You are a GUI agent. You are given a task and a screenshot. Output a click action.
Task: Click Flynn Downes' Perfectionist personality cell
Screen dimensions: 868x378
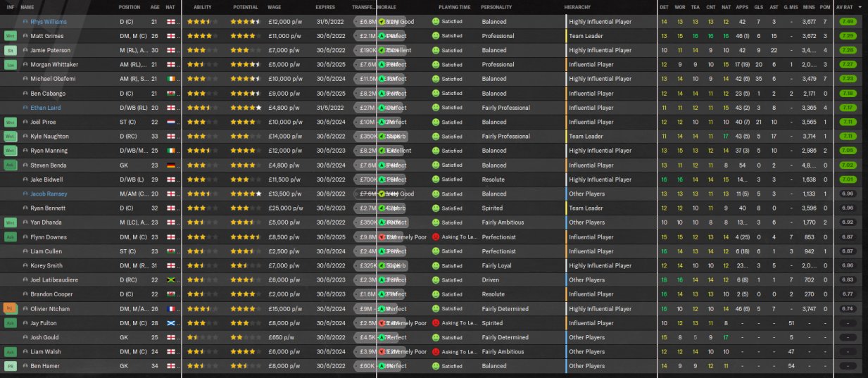pyautogui.click(x=499, y=237)
